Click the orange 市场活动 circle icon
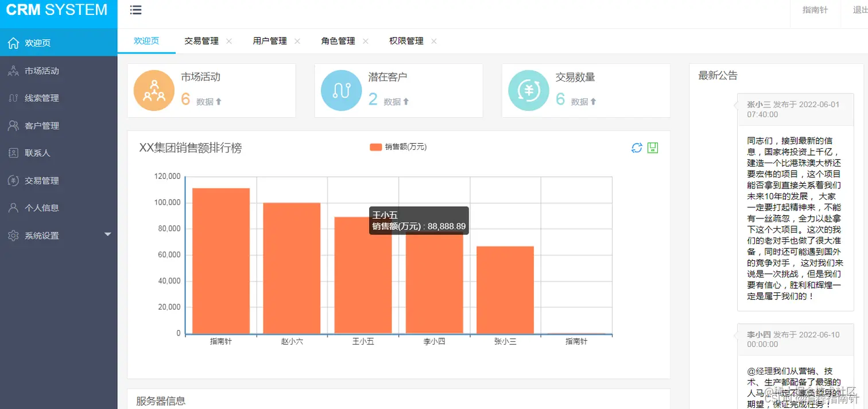This screenshot has width=868, height=409. tap(154, 90)
